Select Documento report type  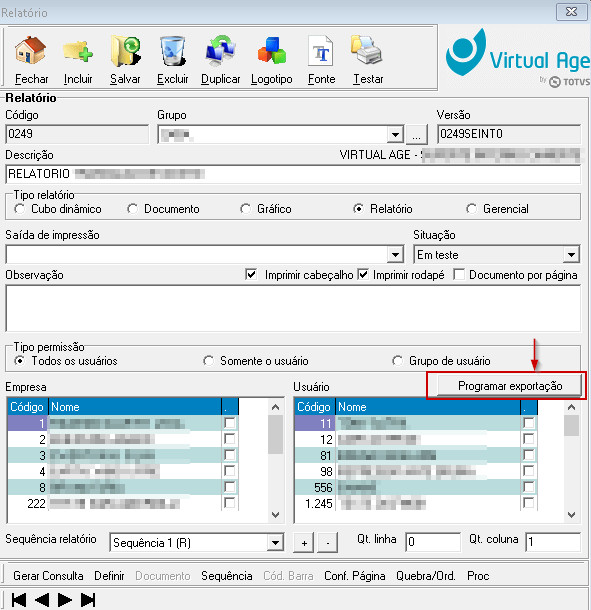(132, 209)
